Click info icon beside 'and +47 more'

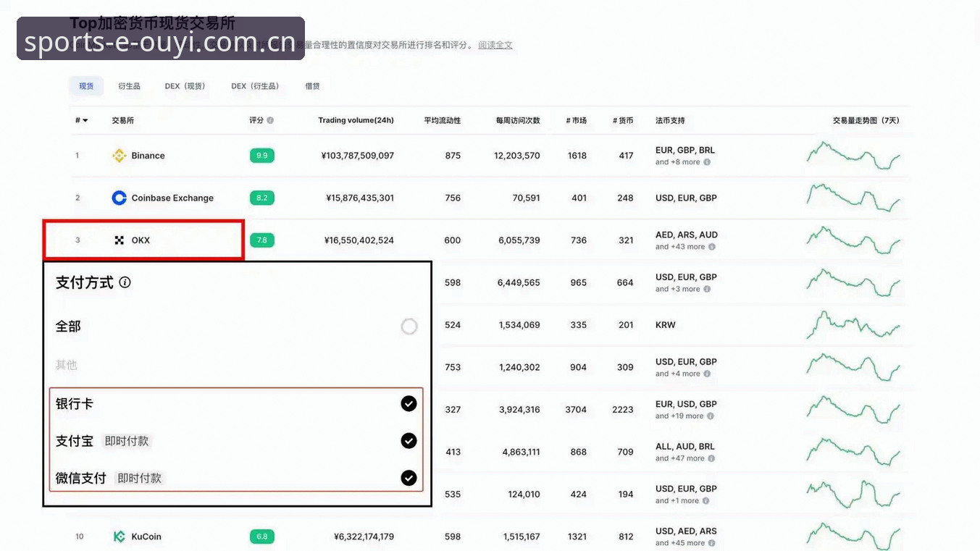coord(712,458)
